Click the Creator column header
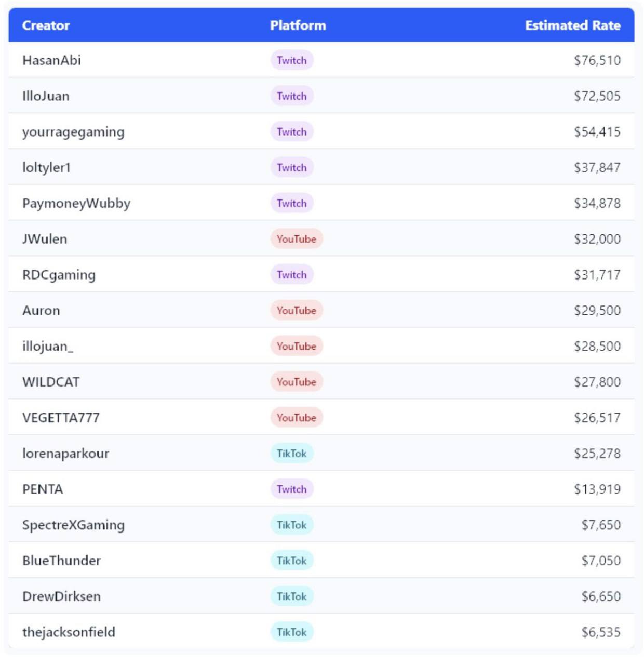Image resolution: width=644 pixels, height=665 pixels. (x=46, y=25)
